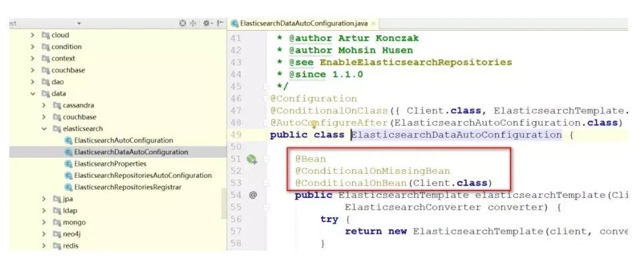This screenshot has width=644, height=274.
Task: Expand the neo4j package
Action: pyautogui.click(x=44, y=234)
